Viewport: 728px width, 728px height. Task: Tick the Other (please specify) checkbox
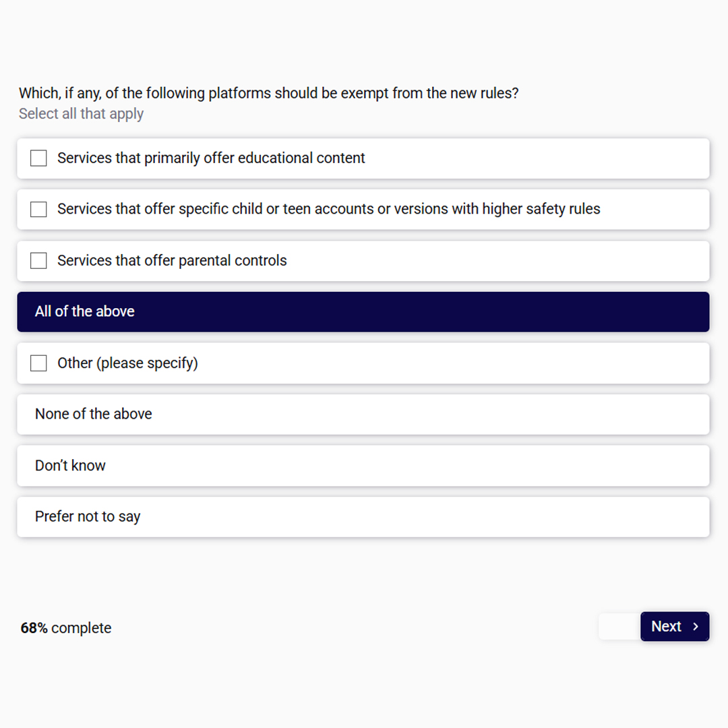38,363
